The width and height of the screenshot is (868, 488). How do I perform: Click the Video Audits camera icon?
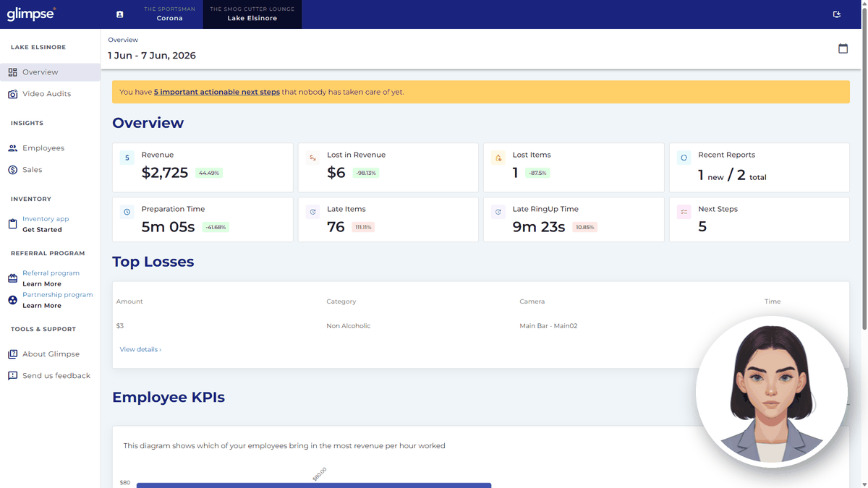pyautogui.click(x=12, y=94)
